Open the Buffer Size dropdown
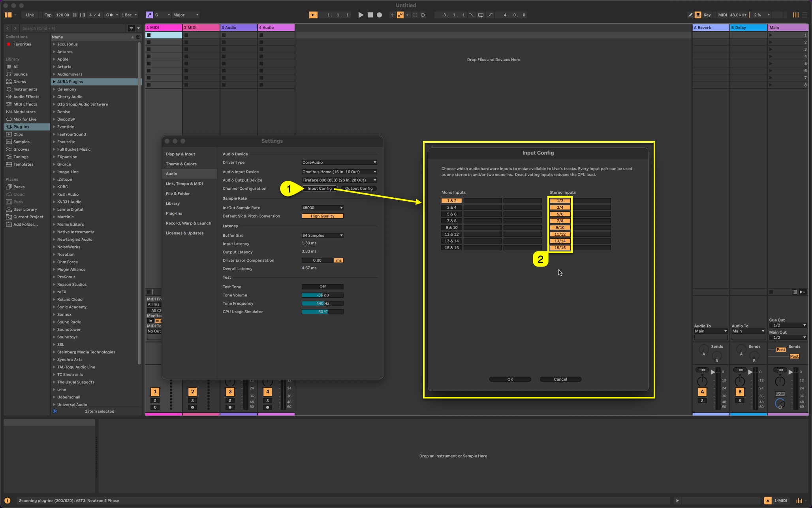 322,236
